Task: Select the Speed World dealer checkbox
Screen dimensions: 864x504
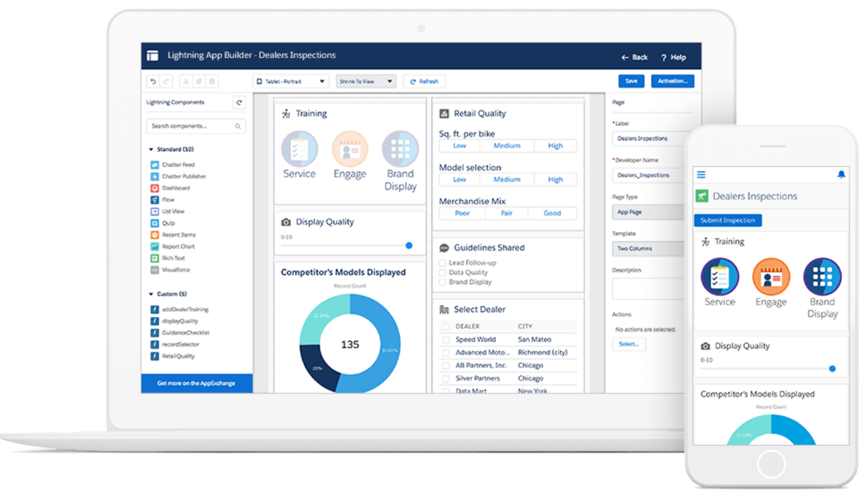Action: pos(445,339)
